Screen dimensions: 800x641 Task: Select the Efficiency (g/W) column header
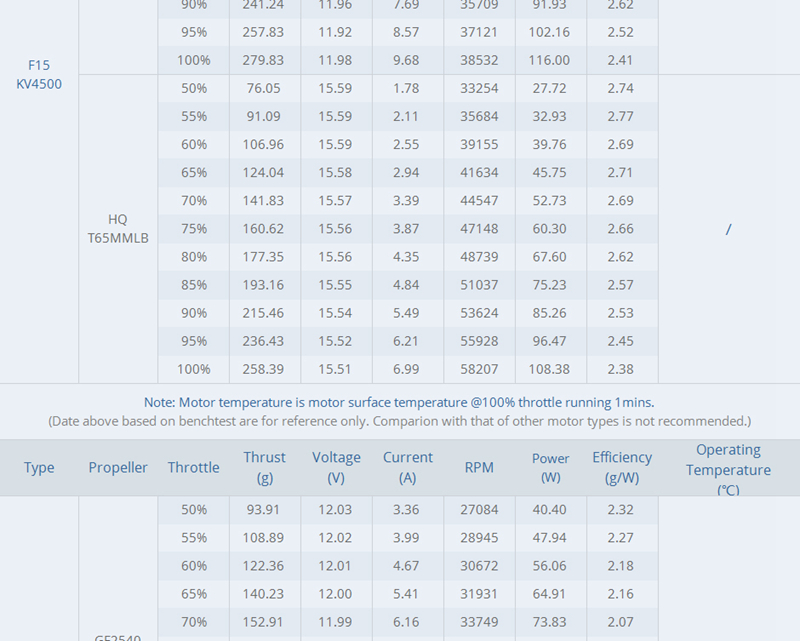[621, 467]
